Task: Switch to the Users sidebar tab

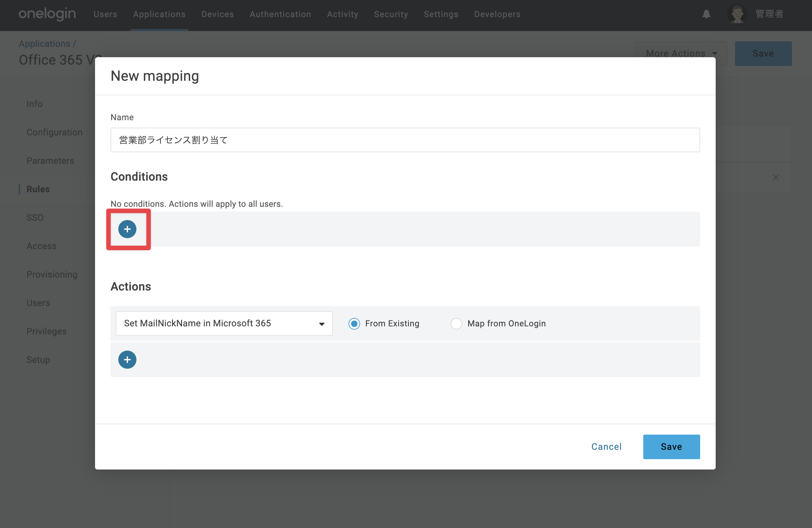Action: (38, 302)
